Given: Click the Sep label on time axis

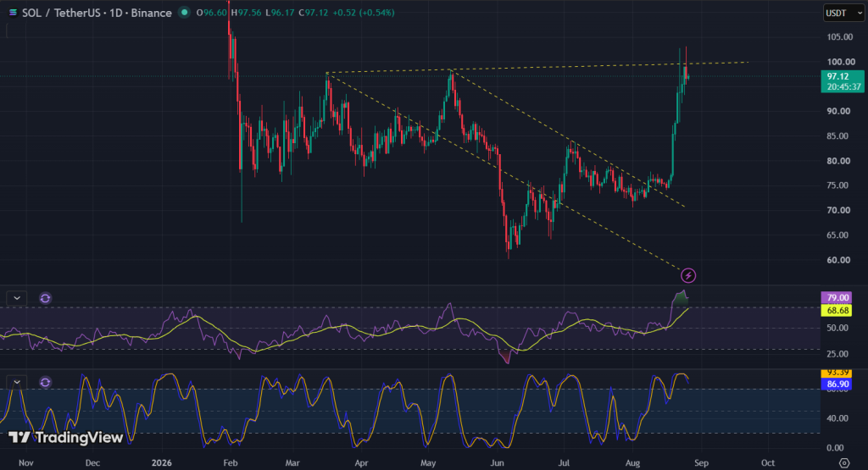Looking at the screenshot, I should pyautogui.click(x=701, y=463).
